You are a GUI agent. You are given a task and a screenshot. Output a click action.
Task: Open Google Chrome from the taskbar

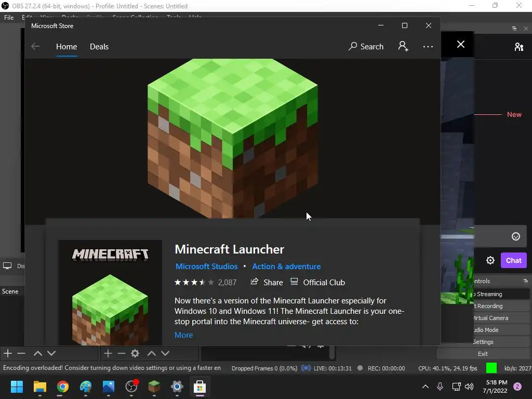pos(63,387)
